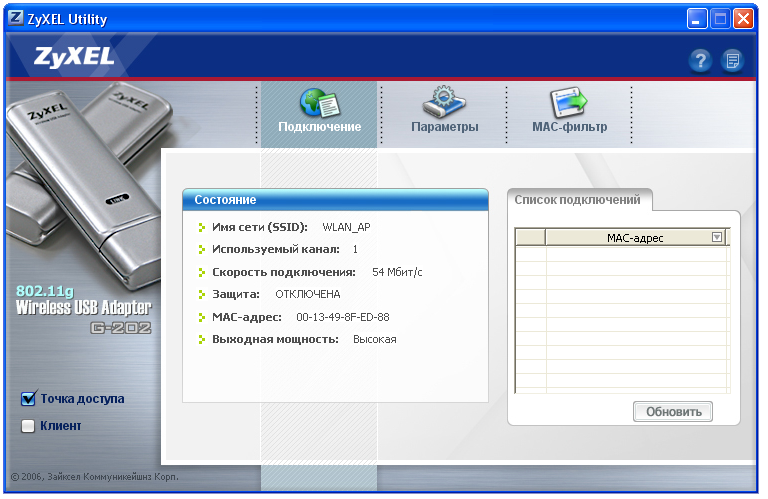Click the Используемый канал label
Screen dimensions: 768x499
tap(276, 249)
